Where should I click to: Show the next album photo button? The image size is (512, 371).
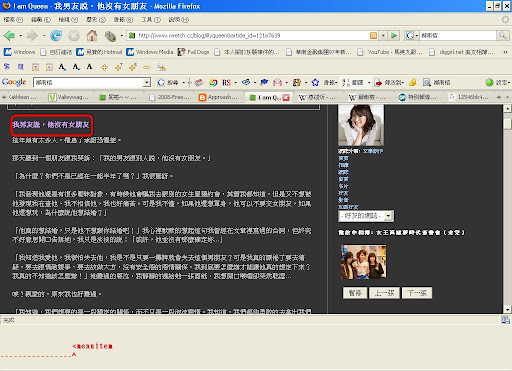[x=417, y=293]
